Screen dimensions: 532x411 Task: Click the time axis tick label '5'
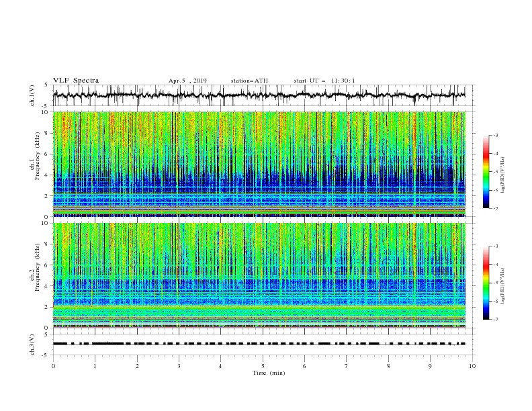263,366
